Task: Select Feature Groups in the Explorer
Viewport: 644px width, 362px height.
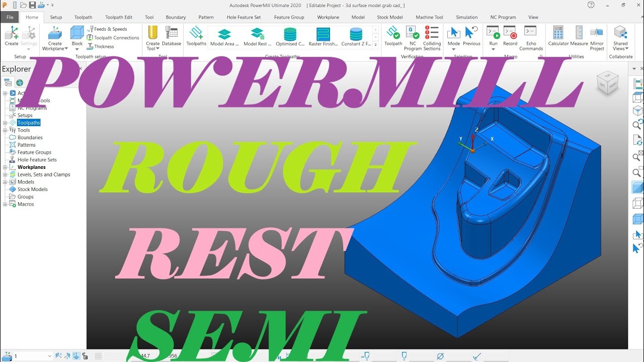Action: (x=34, y=152)
